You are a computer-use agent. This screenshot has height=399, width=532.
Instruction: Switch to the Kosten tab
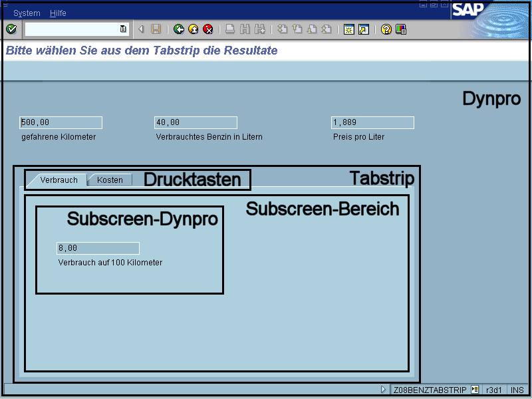(x=110, y=180)
